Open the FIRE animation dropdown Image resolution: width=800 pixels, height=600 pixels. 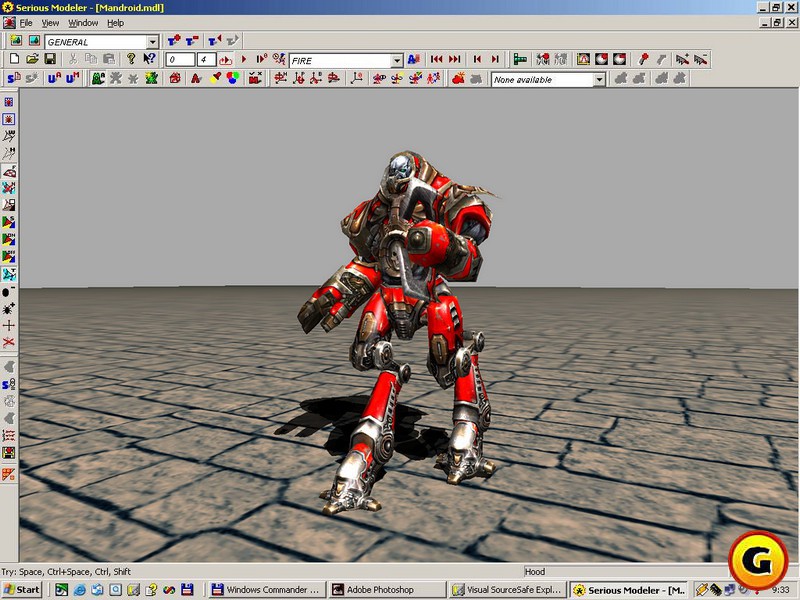[397, 61]
